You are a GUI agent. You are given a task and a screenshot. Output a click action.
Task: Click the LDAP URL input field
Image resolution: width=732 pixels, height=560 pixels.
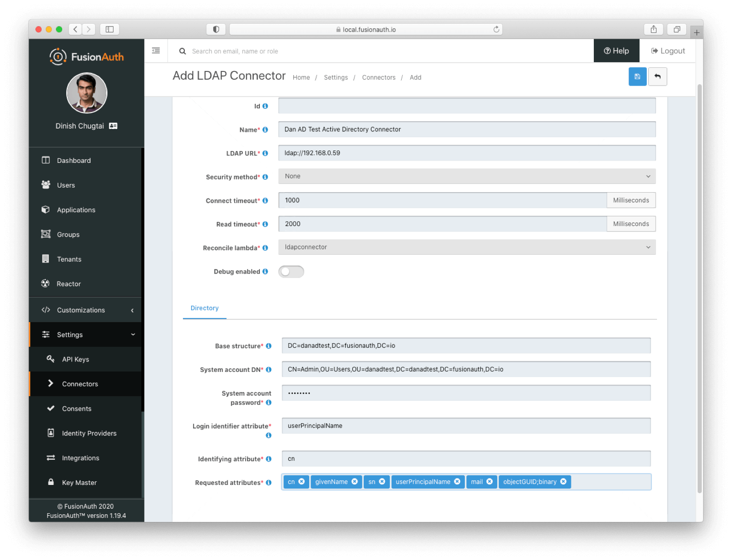467,153
